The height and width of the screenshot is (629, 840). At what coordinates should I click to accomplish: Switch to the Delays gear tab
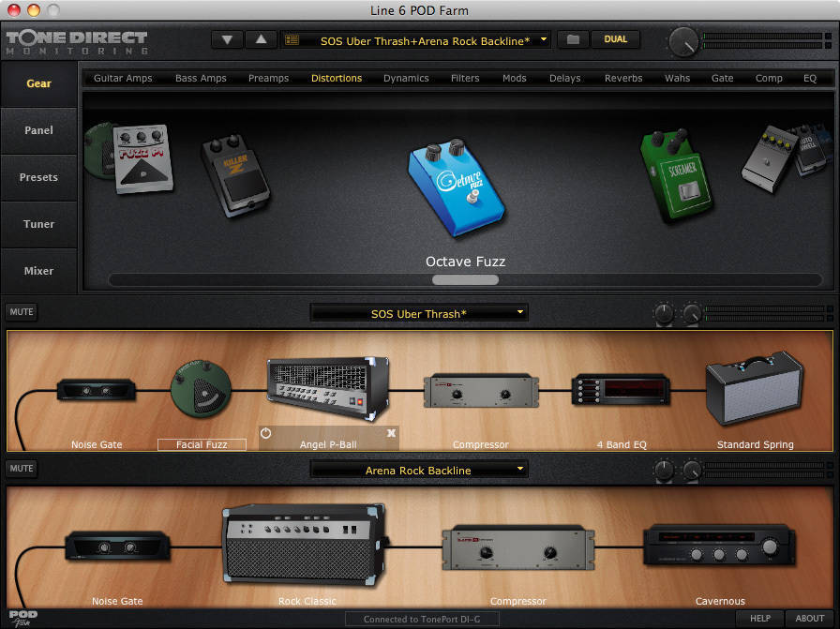coord(565,78)
